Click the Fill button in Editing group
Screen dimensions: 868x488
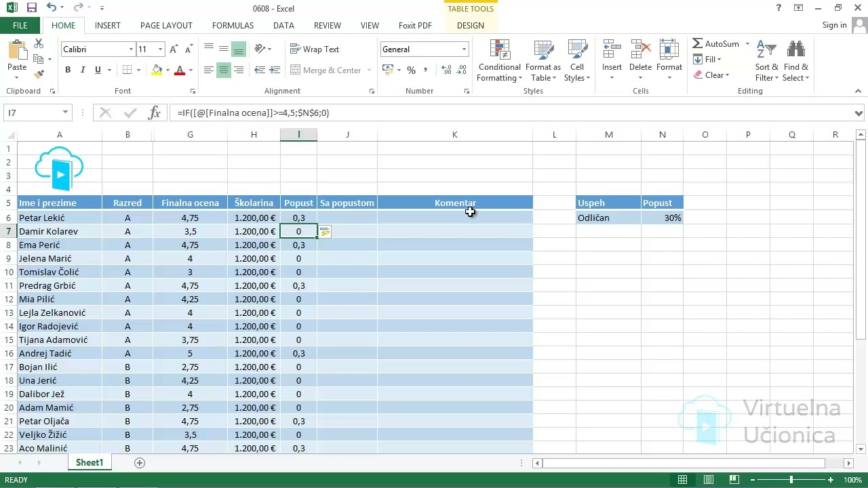click(x=707, y=60)
